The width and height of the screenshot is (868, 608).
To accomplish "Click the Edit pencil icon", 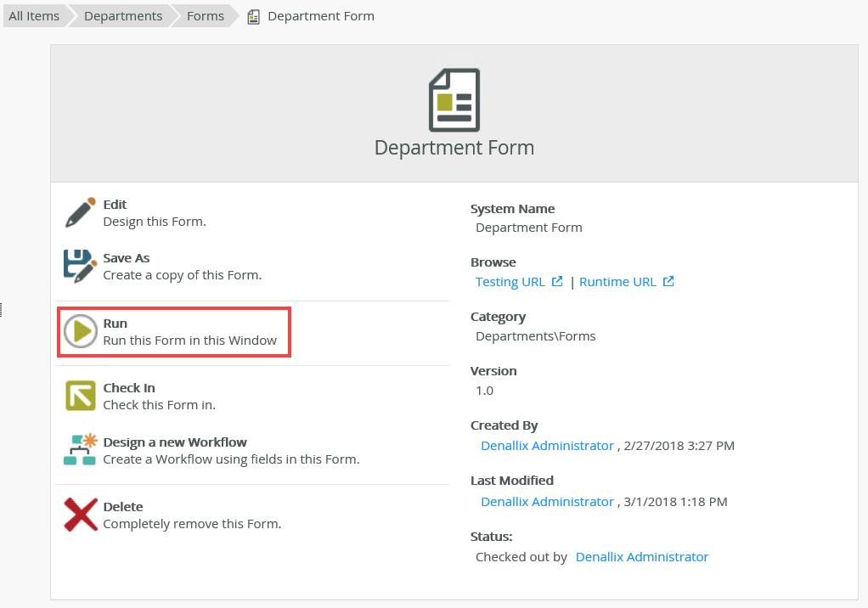I will click(81, 212).
